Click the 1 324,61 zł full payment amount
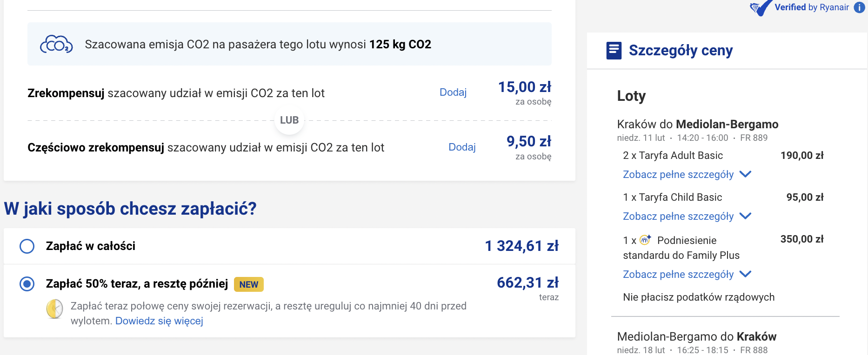Image resolution: width=868 pixels, height=355 pixels. [521, 246]
